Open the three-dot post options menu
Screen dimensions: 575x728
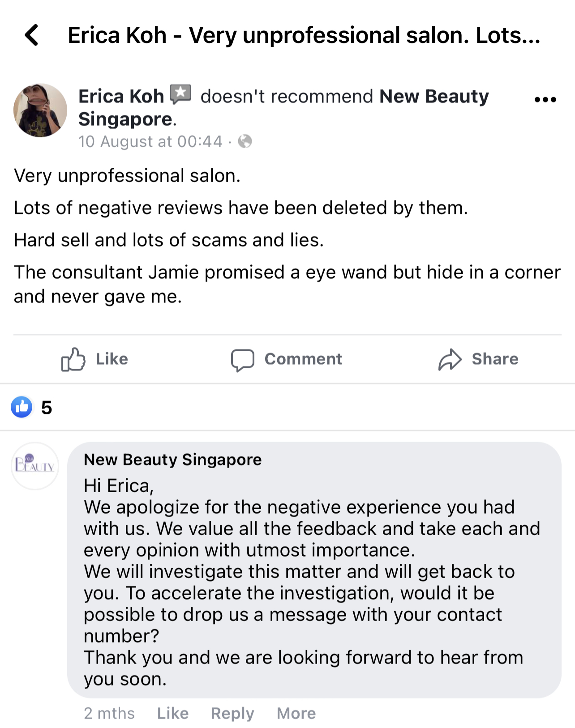[545, 99]
